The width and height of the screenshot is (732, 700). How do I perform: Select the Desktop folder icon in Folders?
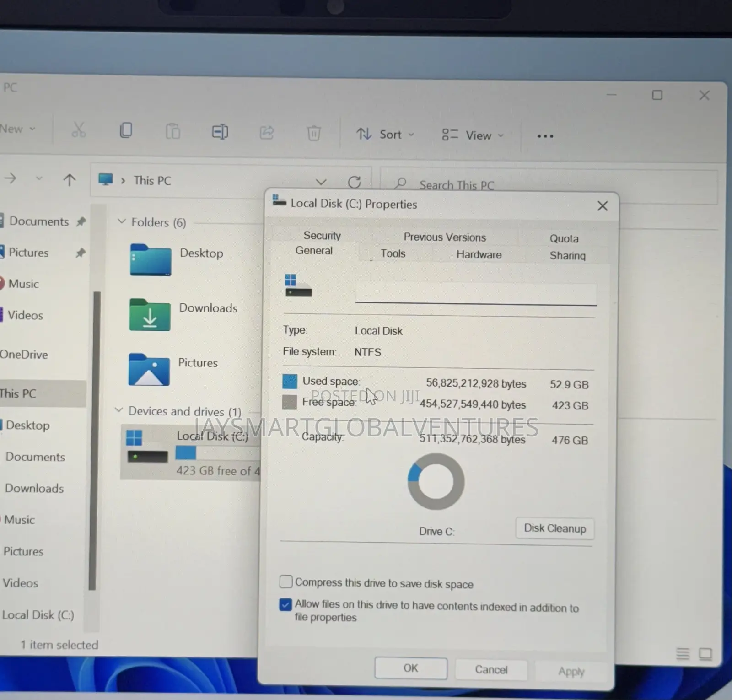click(x=151, y=259)
